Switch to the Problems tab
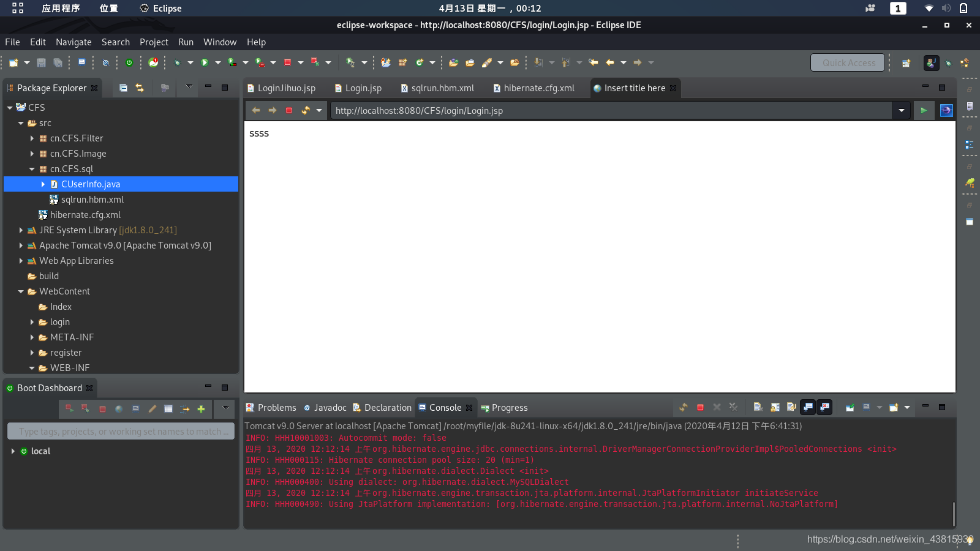The width and height of the screenshot is (980, 551). (271, 408)
